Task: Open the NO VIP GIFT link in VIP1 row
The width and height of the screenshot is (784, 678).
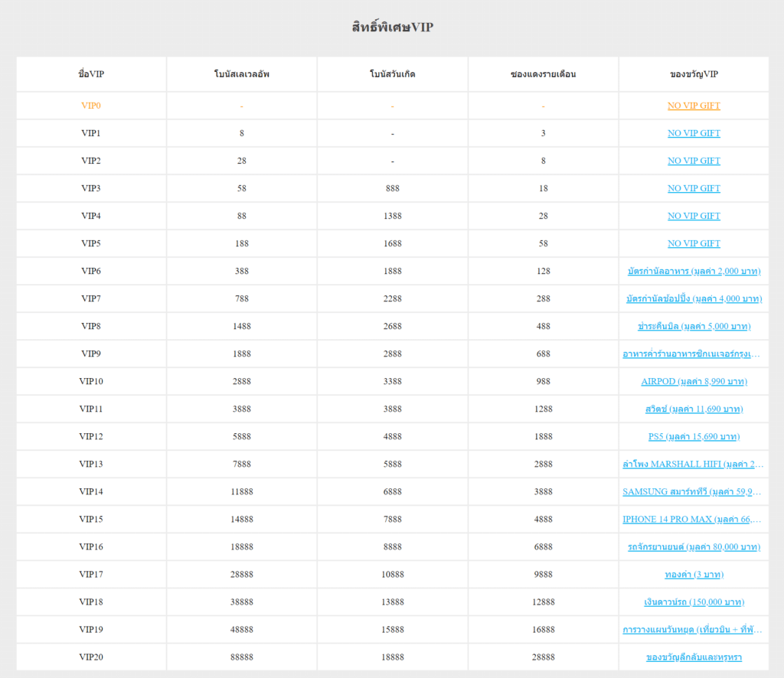Action: point(694,133)
